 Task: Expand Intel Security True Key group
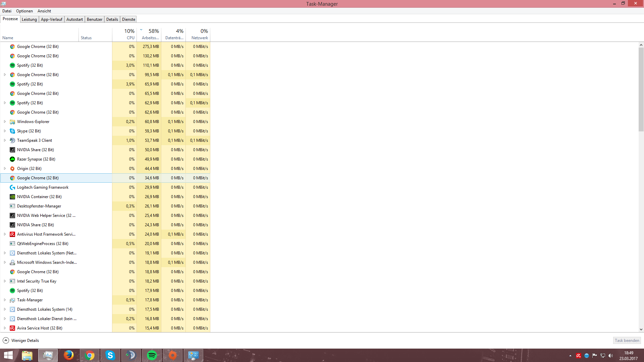(5, 281)
